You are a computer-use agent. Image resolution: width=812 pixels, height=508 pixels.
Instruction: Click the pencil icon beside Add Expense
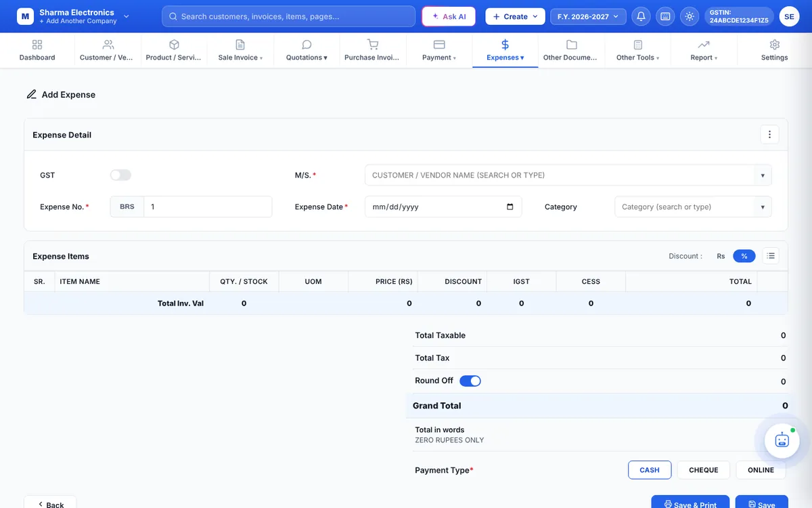[31, 94]
